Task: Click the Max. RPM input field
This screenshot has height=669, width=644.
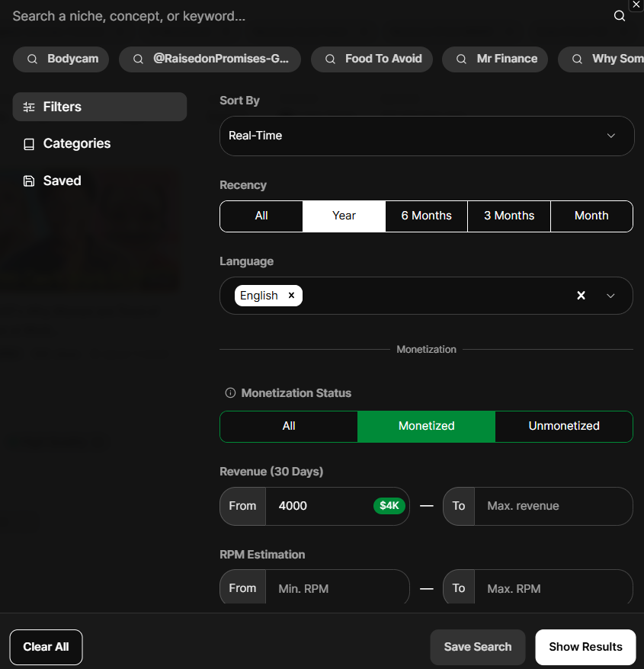Action: [x=553, y=588]
